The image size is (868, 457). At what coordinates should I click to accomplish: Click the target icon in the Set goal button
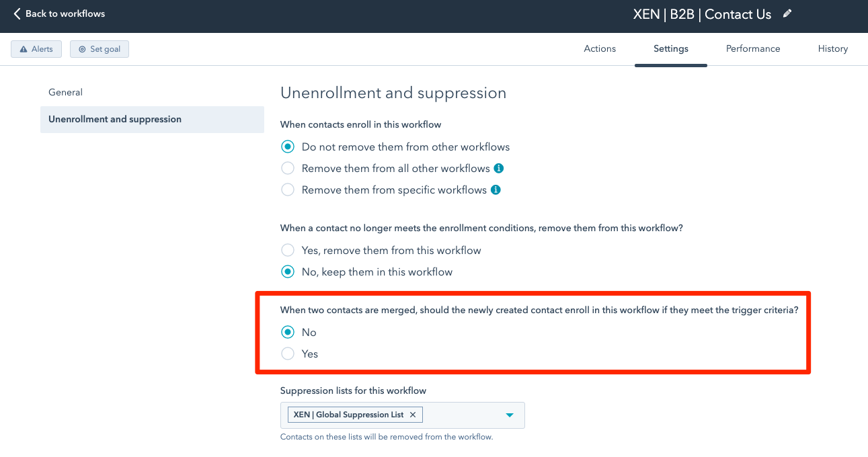pos(81,48)
